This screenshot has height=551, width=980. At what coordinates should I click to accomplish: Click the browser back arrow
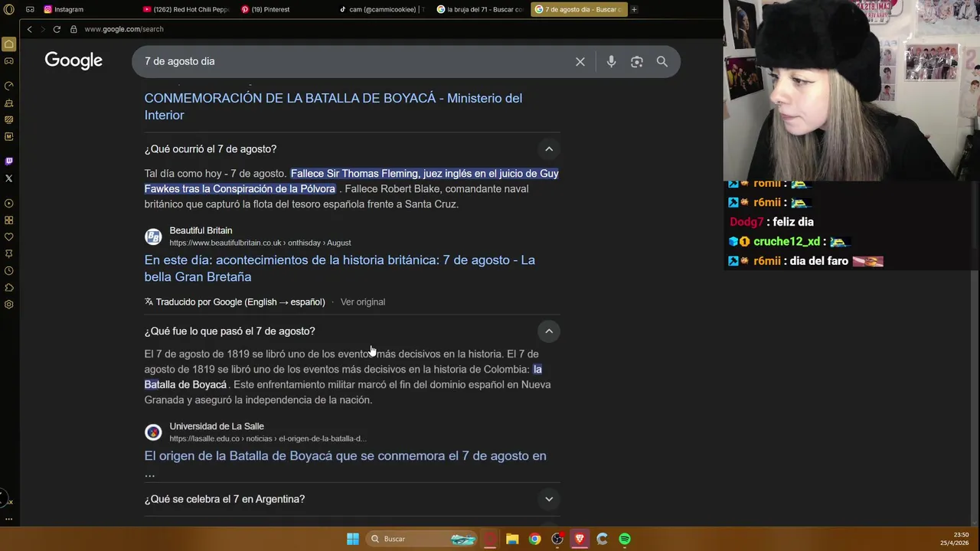pos(29,29)
